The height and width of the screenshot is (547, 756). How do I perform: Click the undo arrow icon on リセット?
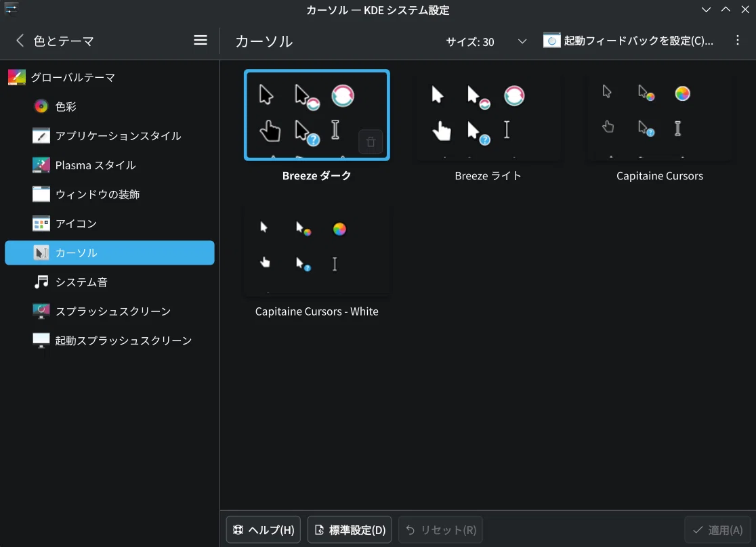(x=411, y=529)
